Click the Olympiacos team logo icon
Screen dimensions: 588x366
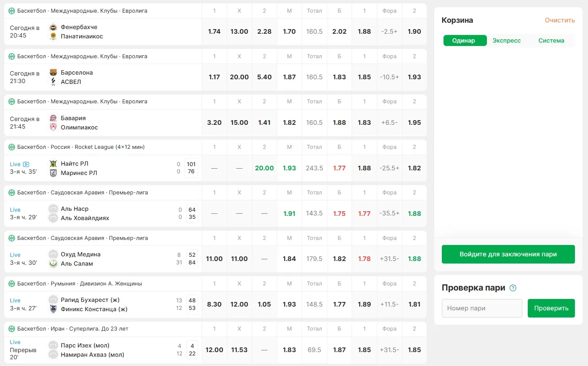[53, 127]
